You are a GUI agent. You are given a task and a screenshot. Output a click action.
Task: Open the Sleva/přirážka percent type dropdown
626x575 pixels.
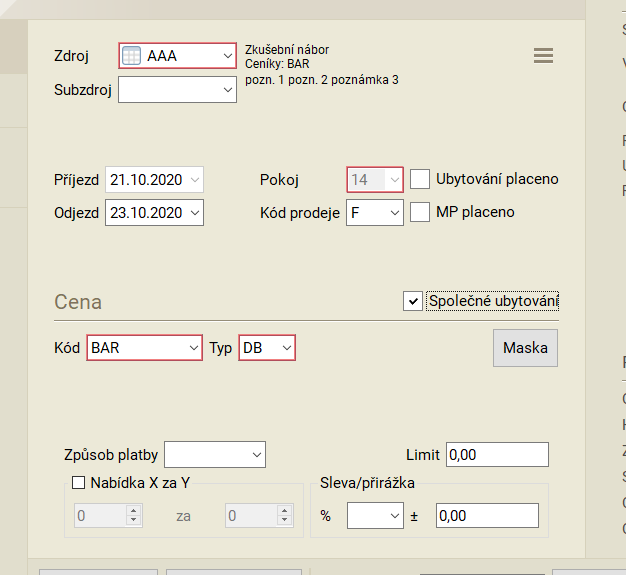tap(374, 516)
